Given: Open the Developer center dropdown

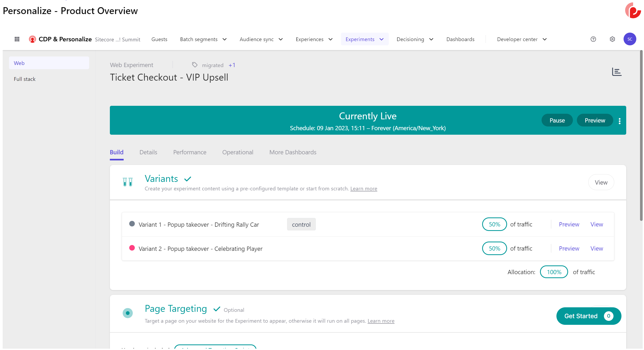Looking at the screenshot, I should pyautogui.click(x=522, y=39).
